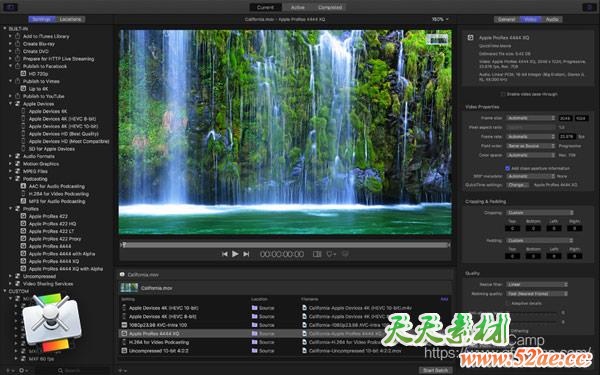
Task: Click the add button at batch area bottom
Action: (x=122, y=370)
